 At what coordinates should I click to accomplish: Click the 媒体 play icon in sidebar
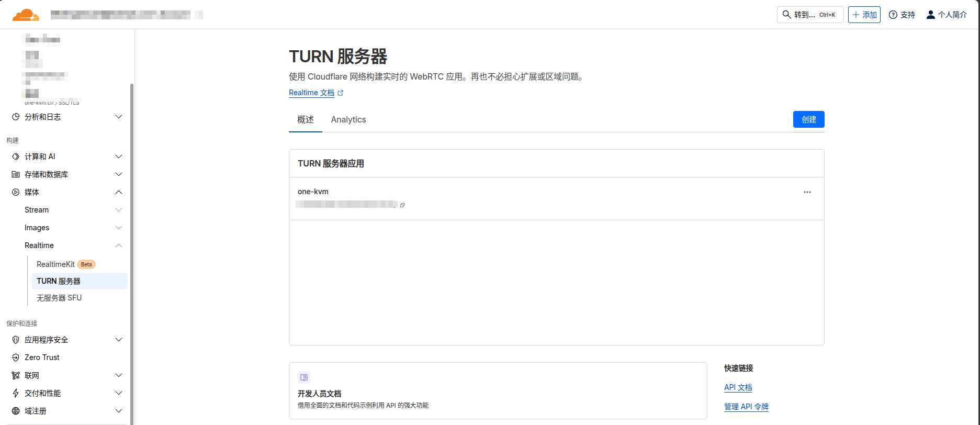pos(16,192)
